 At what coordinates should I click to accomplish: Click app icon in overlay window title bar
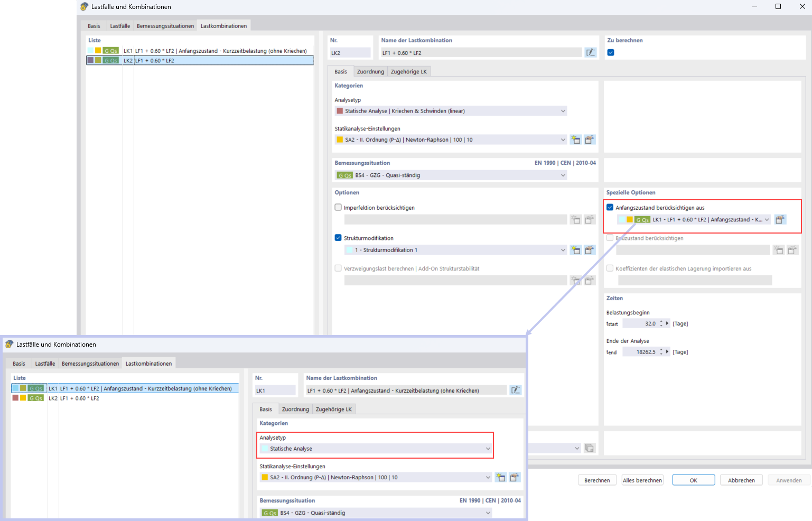point(9,345)
